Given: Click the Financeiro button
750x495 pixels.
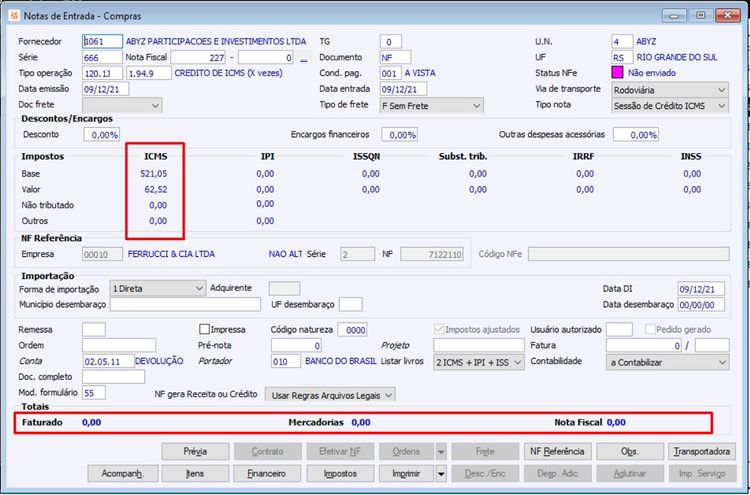Looking at the screenshot, I should point(267,473).
